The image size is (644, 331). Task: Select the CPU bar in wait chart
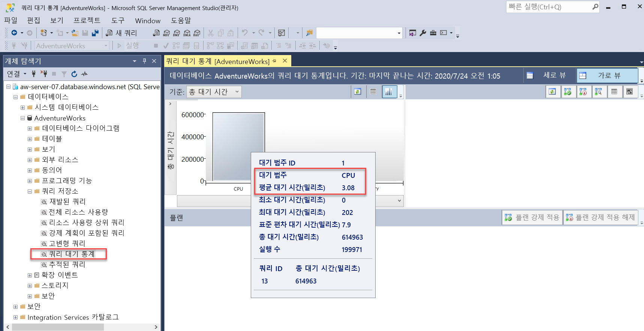coord(239,147)
